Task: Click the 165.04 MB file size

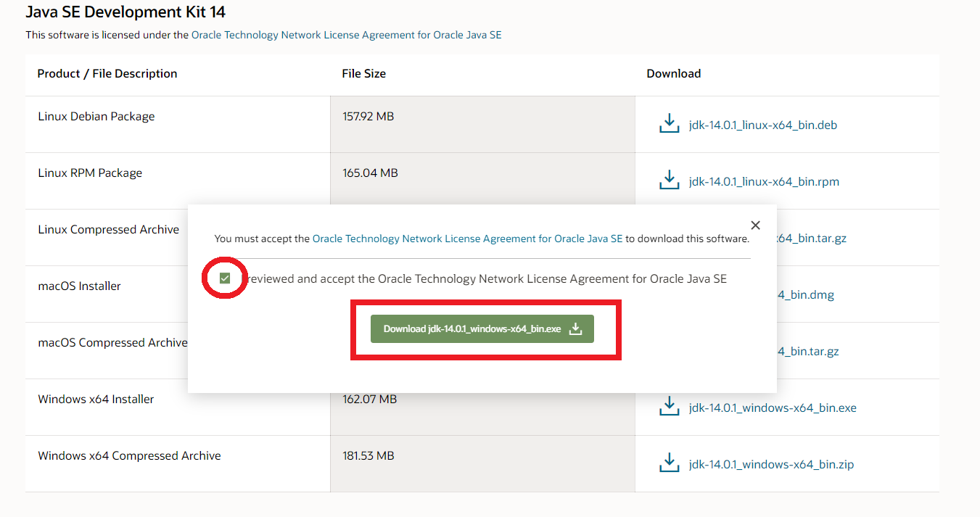Action: (x=370, y=173)
